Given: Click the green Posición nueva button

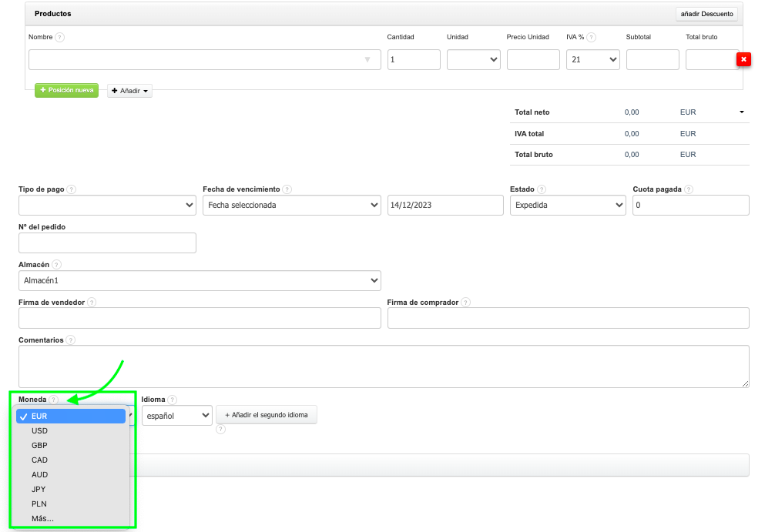Looking at the screenshot, I should click(x=66, y=90).
